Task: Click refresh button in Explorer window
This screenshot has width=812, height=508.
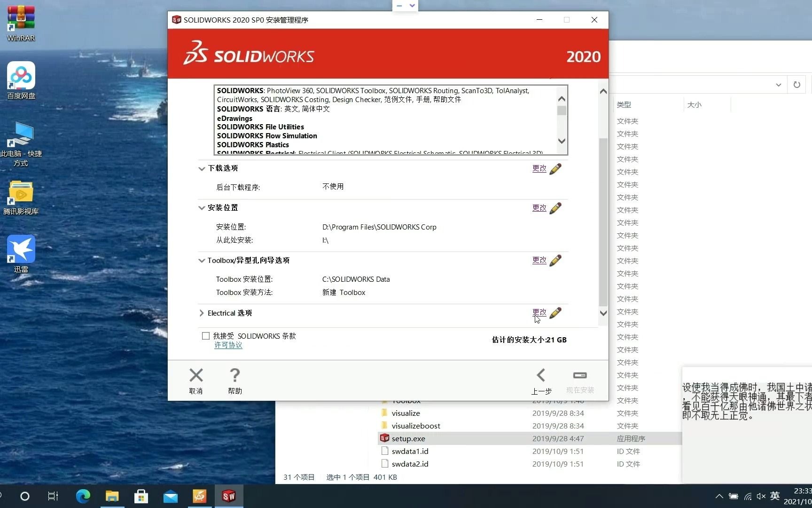Action: point(796,85)
